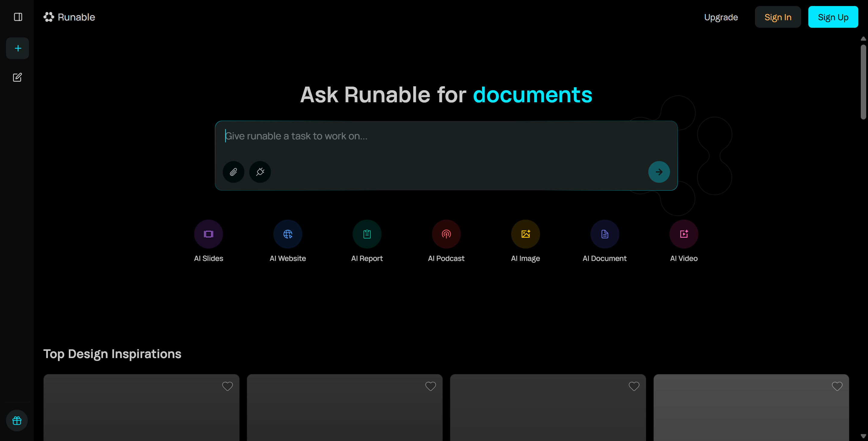Open the AI Website generator

pos(288,234)
